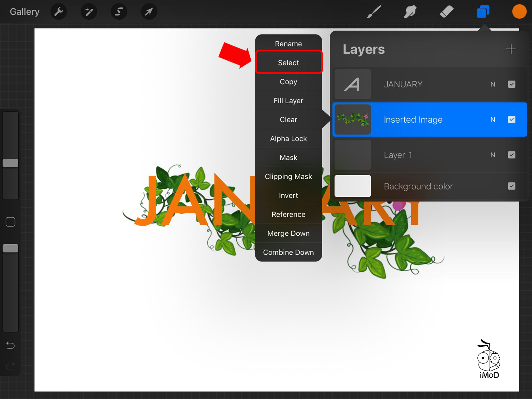The width and height of the screenshot is (532, 399).
Task: Open the Actions wrench menu
Action: pyautogui.click(x=59, y=12)
